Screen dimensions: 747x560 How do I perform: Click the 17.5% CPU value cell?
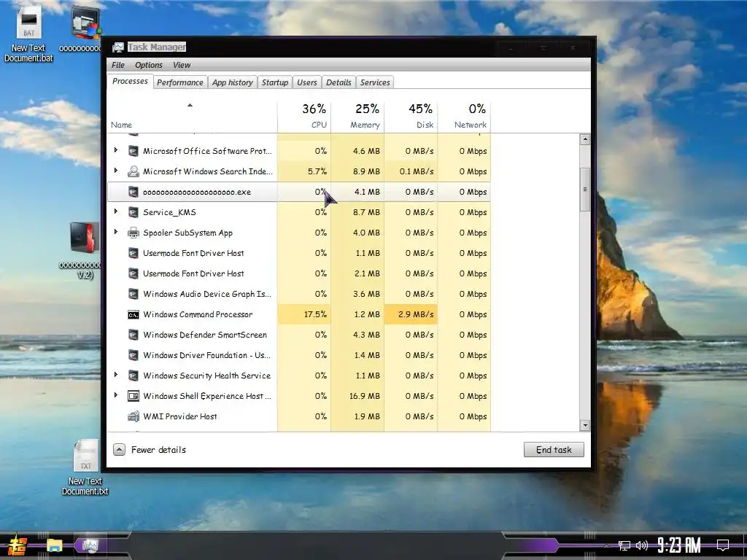tap(304, 315)
